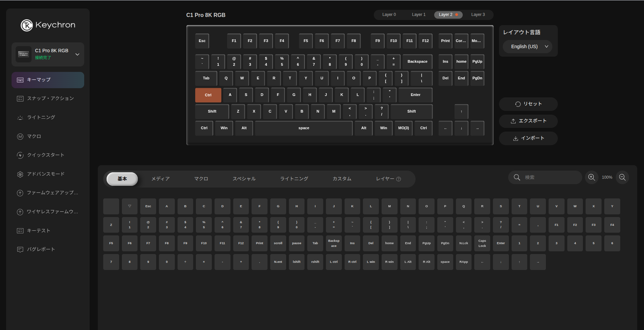The image size is (644, 330).
Task: Open the English (US) layout language dropdown
Action: pyautogui.click(x=528, y=46)
